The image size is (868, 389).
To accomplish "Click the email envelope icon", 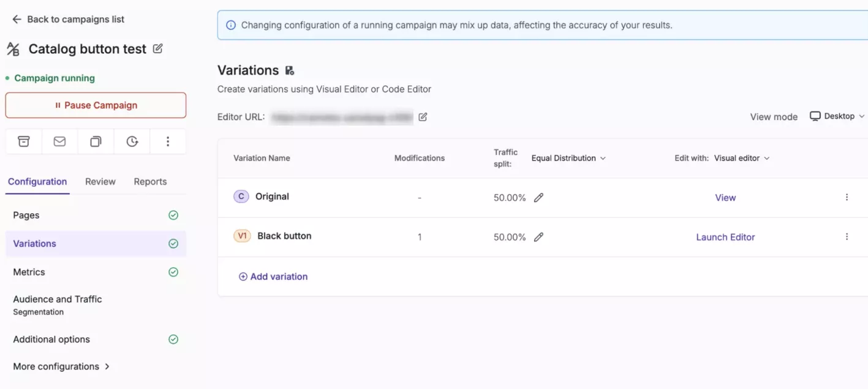I will coord(59,142).
